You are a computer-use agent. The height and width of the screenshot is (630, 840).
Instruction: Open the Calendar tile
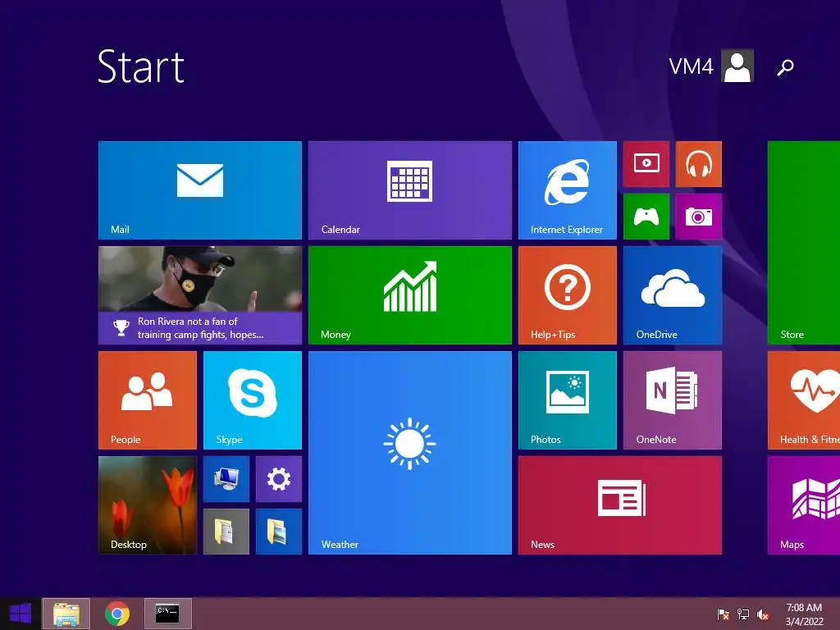[x=410, y=190]
